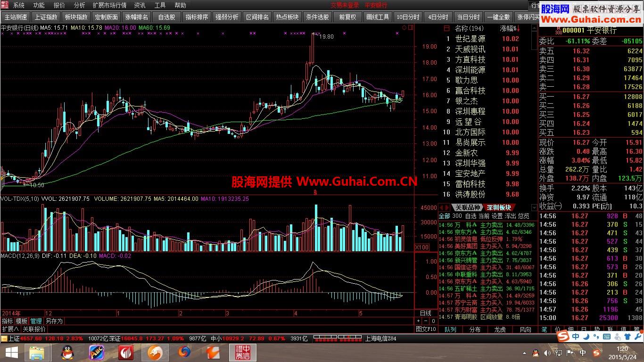Switch to the 龙虎 bottom tab

click(x=500, y=329)
